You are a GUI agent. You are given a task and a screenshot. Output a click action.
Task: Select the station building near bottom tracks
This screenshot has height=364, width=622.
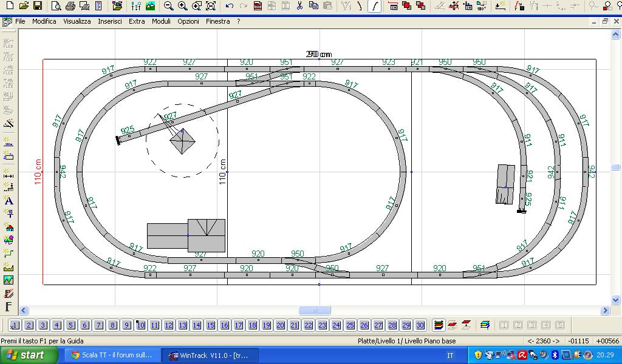point(186,235)
